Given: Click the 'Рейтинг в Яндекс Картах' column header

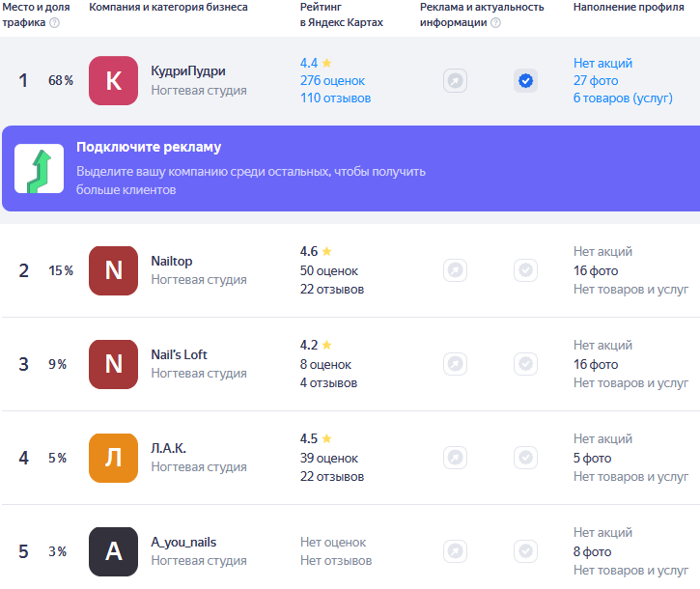Looking at the screenshot, I should pyautogui.click(x=342, y=14).
